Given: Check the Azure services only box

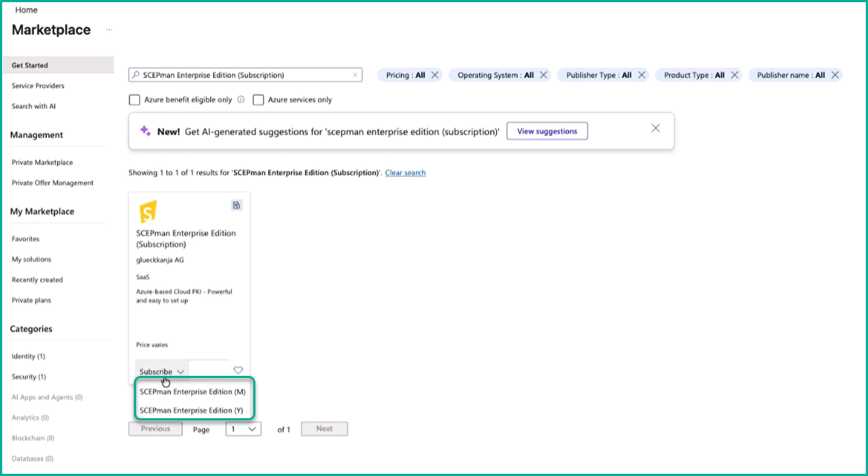Looking at the screenshot, I should 258,99.
